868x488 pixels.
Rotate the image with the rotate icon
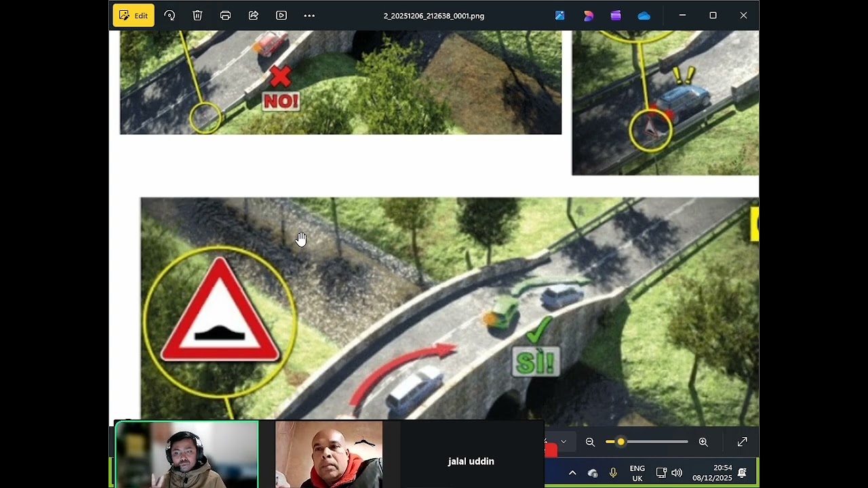[x=170, y=16]
